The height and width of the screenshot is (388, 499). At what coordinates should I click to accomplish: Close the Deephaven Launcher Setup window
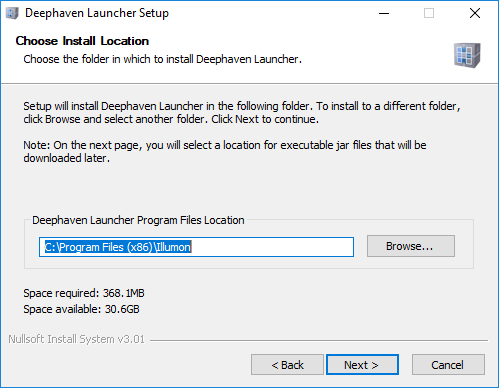point(475,13)
